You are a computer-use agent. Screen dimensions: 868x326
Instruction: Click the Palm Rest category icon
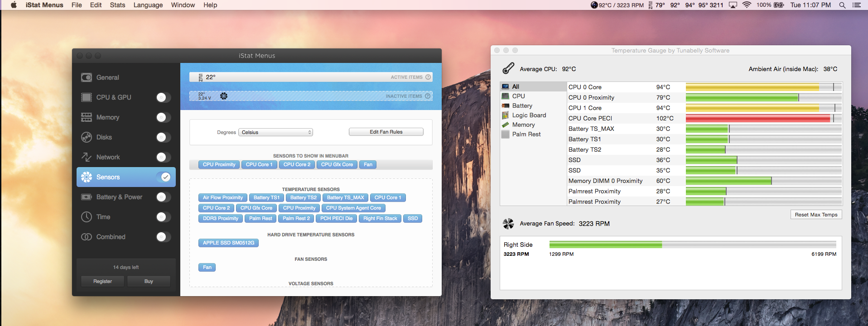coord(505,134)
